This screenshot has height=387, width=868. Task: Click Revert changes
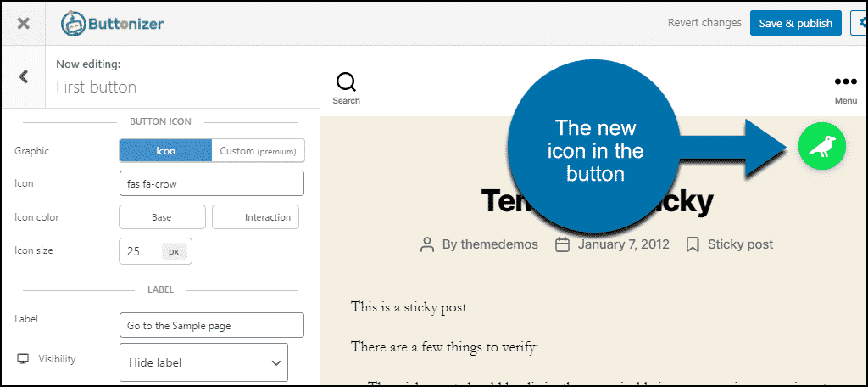pos(704,23)
